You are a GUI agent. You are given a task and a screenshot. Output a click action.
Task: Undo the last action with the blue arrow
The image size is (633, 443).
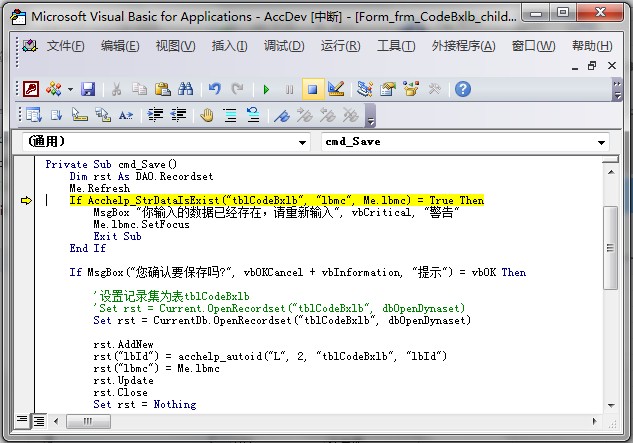(x=214, y=89)
